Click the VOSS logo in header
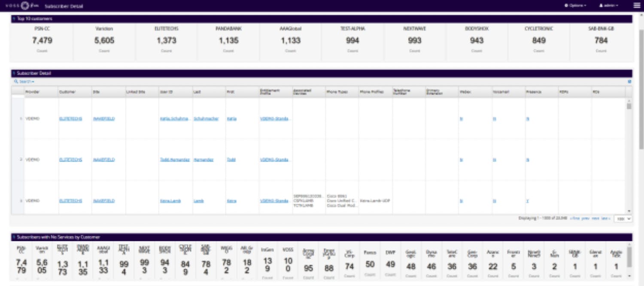Viewport: 644px width, 286px height. point(22,6)
